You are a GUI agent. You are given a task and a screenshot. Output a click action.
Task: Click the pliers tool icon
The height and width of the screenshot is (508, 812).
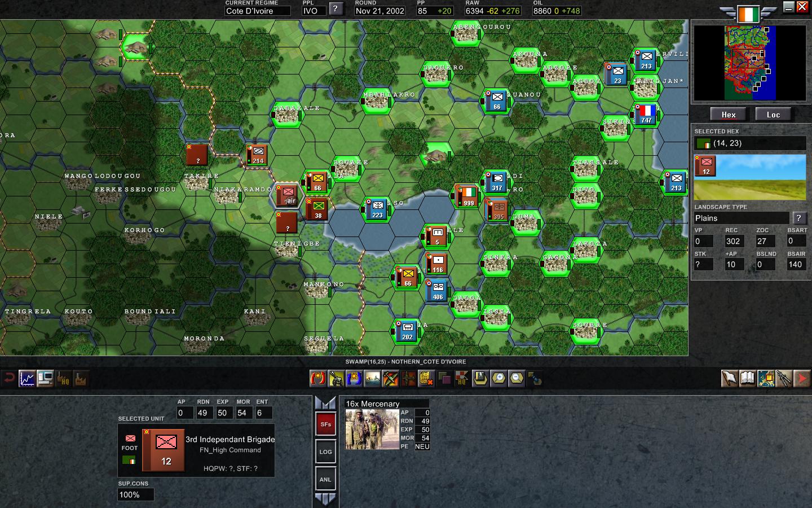pos(784,378)
